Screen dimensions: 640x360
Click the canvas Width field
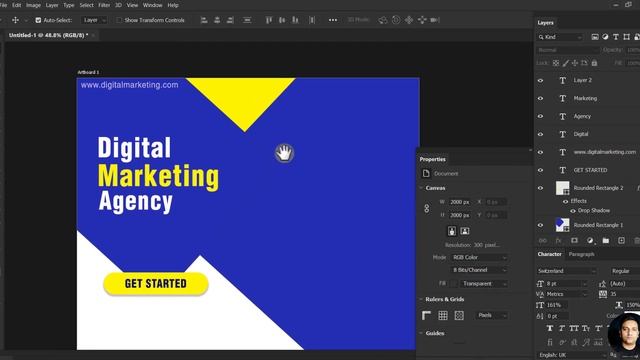point(460,202)
